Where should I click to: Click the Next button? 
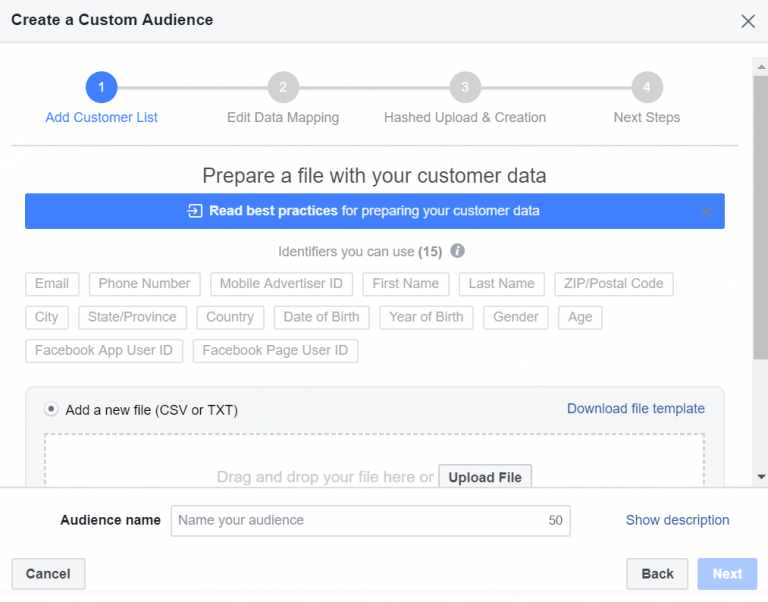click(727, 574)
